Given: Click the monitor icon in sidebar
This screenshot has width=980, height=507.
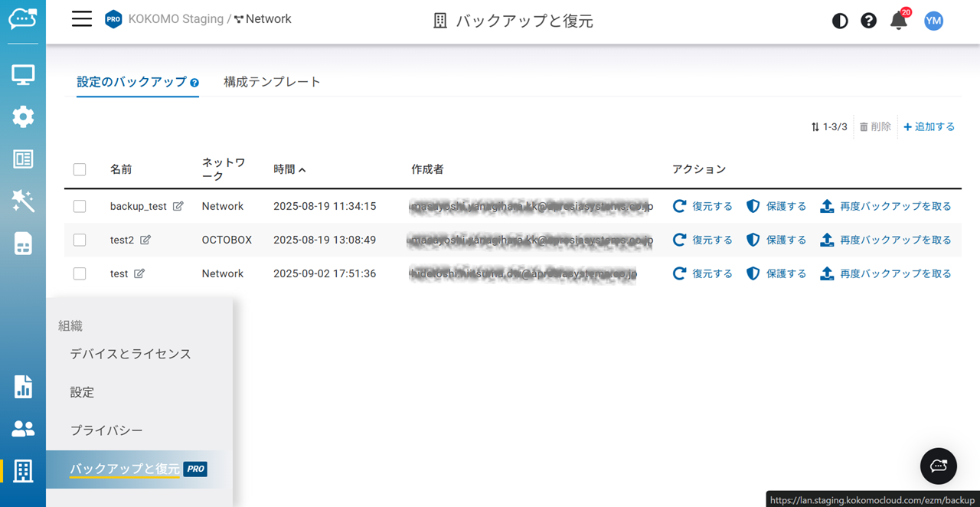Looking at the screenshot, I should pyautogui.click(x=23, y=75).
